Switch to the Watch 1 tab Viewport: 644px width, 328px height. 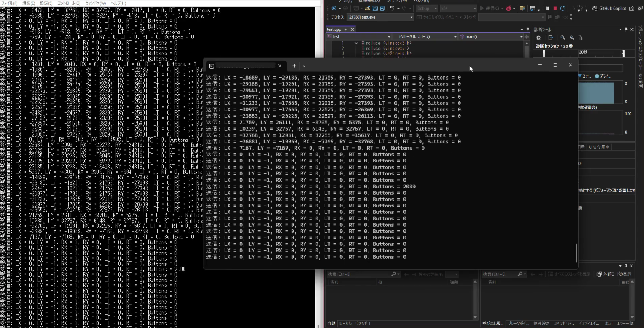(x=363, y=323)
